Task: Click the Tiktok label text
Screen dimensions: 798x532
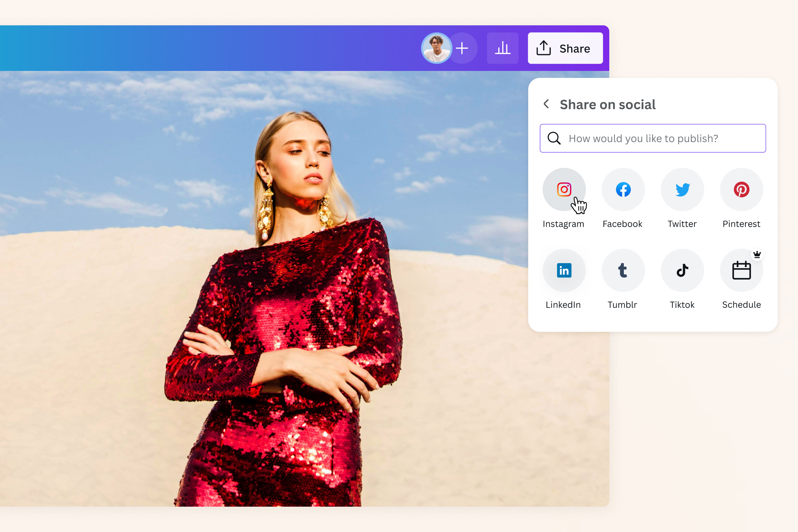Action: [x=682, y=304]
